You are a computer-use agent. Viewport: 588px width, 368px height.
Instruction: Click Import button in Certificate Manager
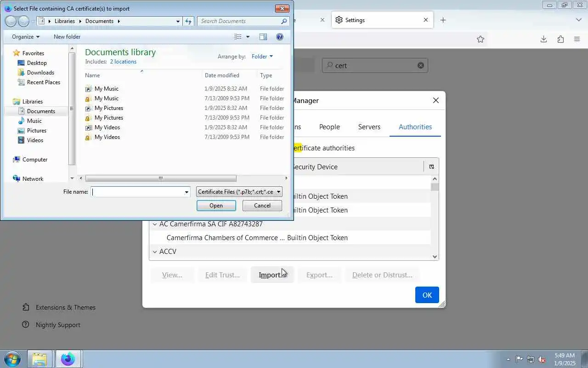click(x=272, y=275)
